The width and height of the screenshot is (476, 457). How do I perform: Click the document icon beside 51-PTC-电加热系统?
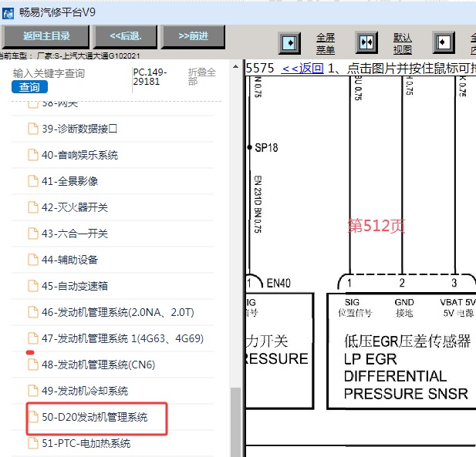32,443
